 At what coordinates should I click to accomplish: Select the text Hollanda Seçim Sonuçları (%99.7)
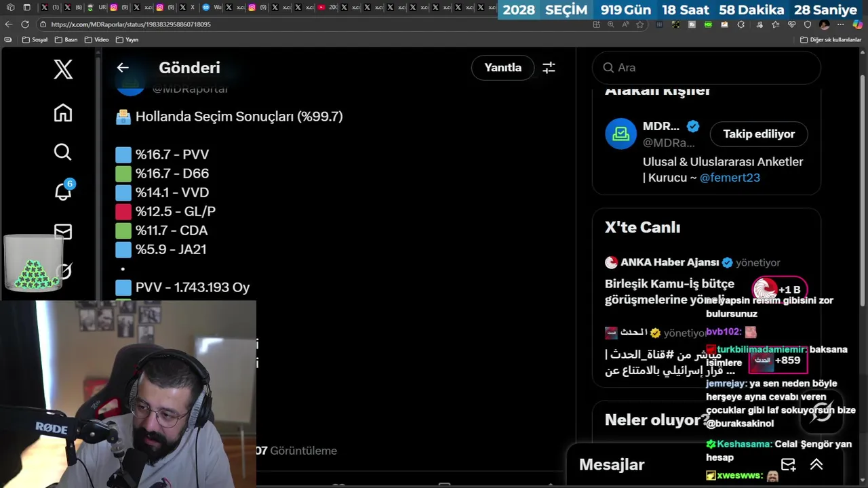239,117
